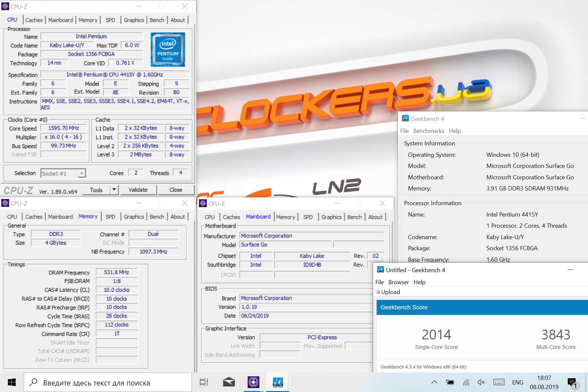Select CPU tab in Memory CPU-Z window

12,217
